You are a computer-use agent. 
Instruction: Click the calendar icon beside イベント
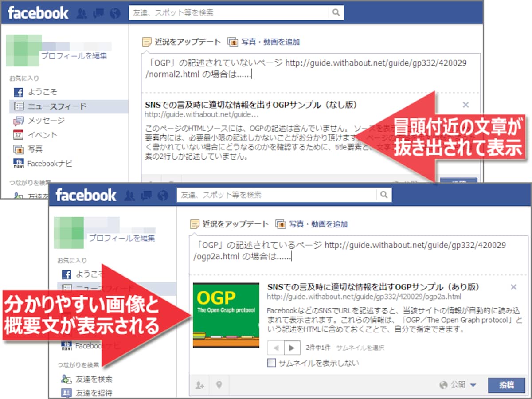coord(19,135)
